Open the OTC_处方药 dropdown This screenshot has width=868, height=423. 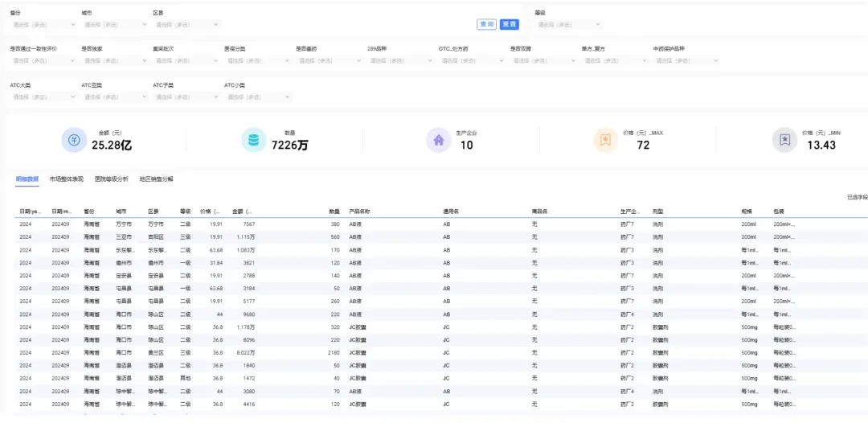pos(473,60)
